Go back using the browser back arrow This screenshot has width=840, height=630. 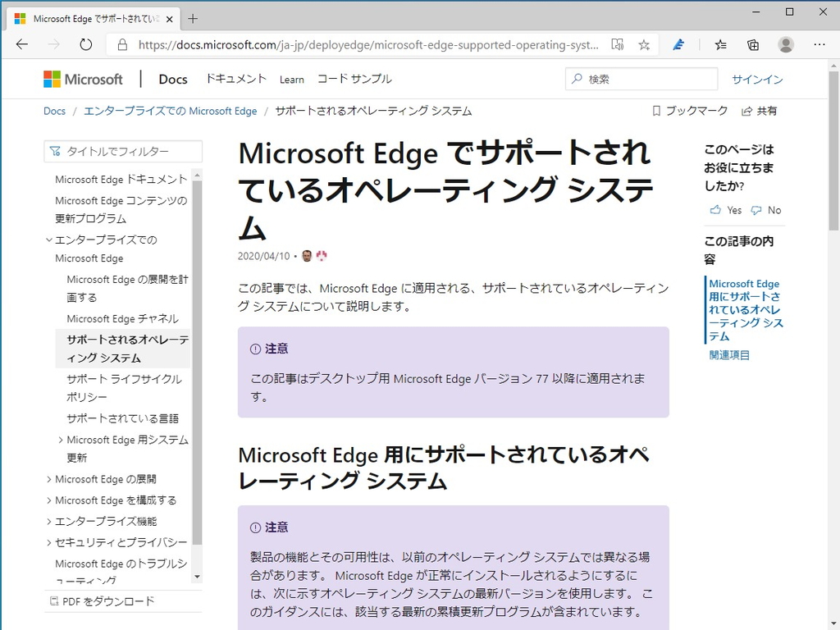pos(22,45)
